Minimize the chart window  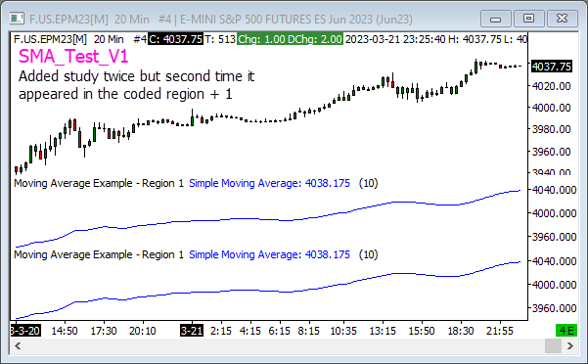(495, 19)
